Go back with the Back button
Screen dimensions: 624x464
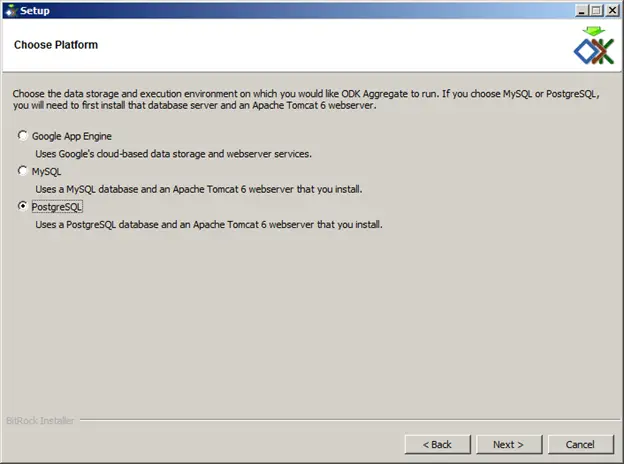pos(437,445)
